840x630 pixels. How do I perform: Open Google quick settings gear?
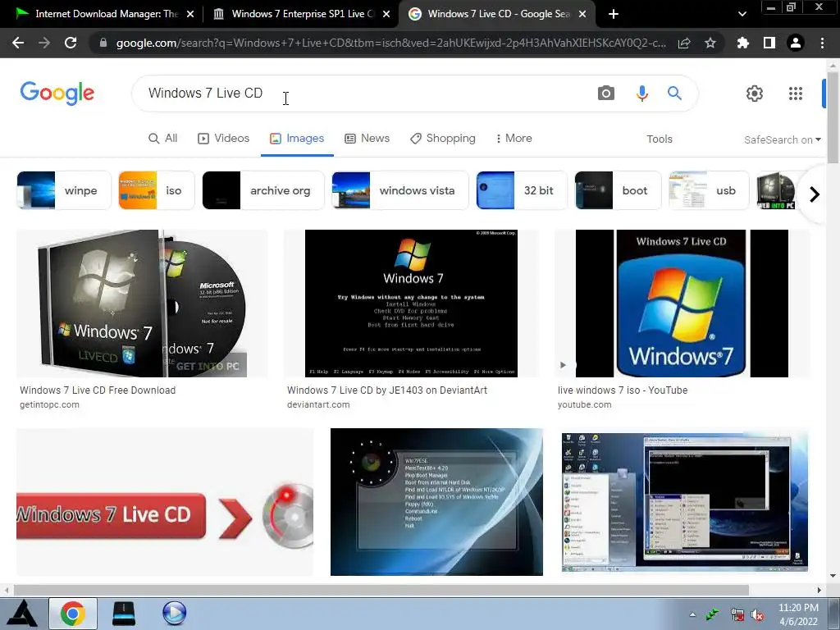[x=755, y=94]
